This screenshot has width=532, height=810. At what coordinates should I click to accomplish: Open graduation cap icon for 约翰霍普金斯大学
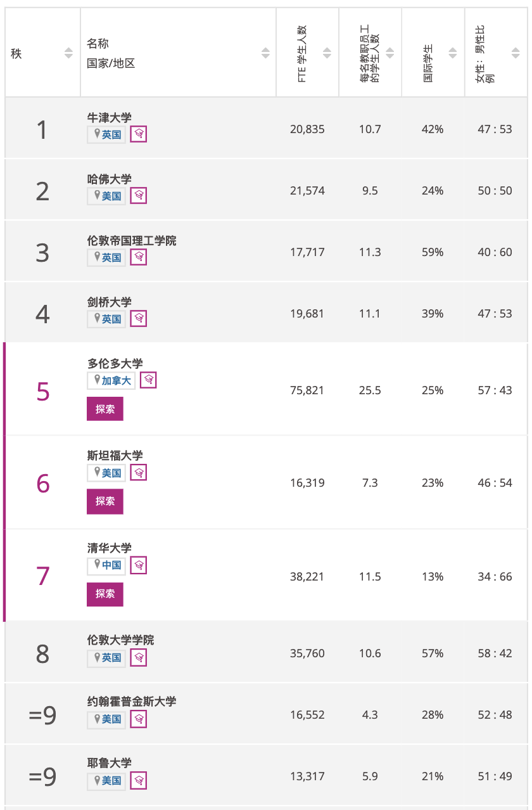pos(139,719)
